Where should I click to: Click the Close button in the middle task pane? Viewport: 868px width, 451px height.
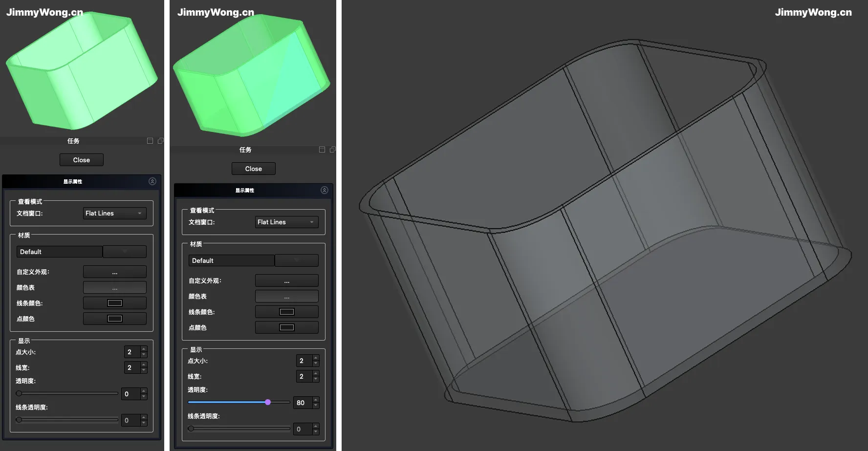coord(254,169)
